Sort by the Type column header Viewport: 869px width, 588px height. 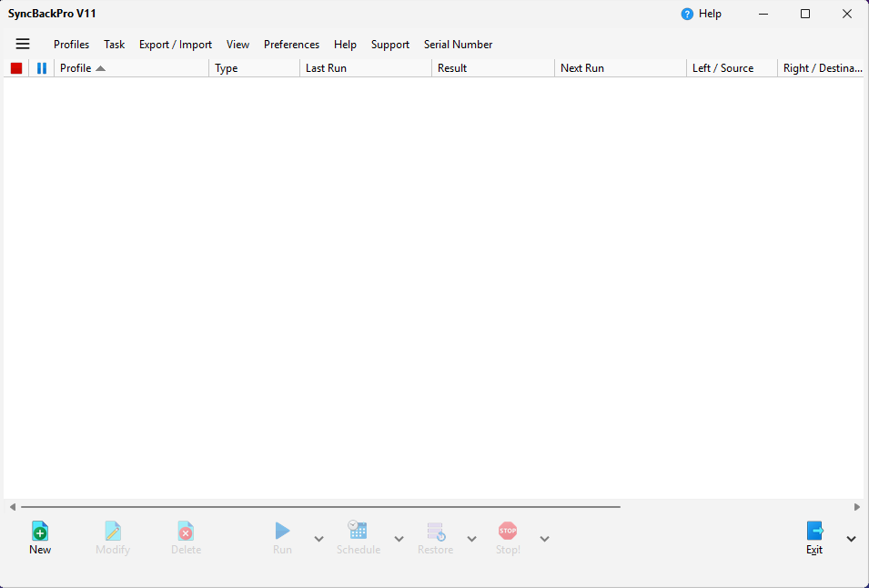click(255, 68)
